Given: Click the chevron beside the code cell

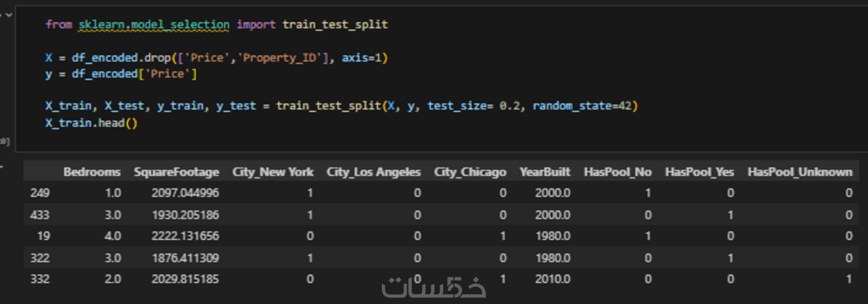Looking at the screenshot, I should [x=8, y=14].
